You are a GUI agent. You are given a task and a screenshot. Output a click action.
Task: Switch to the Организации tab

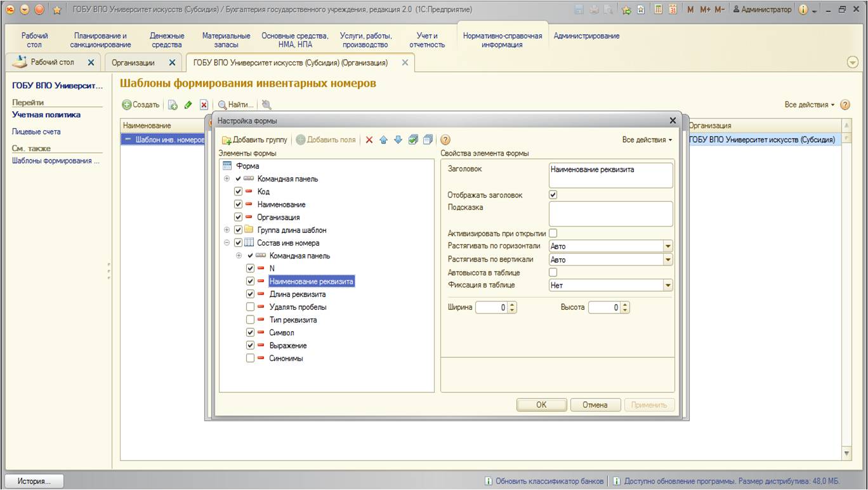143,63
